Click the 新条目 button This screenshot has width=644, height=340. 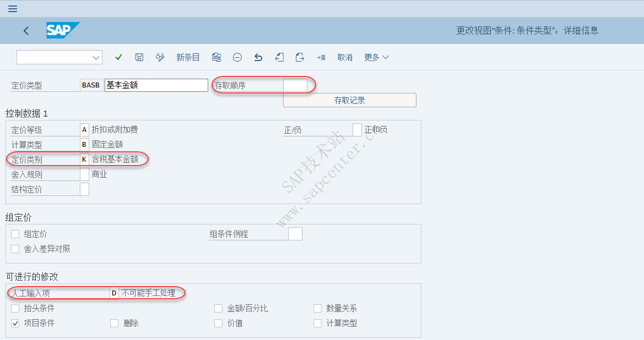coord(188,57)
